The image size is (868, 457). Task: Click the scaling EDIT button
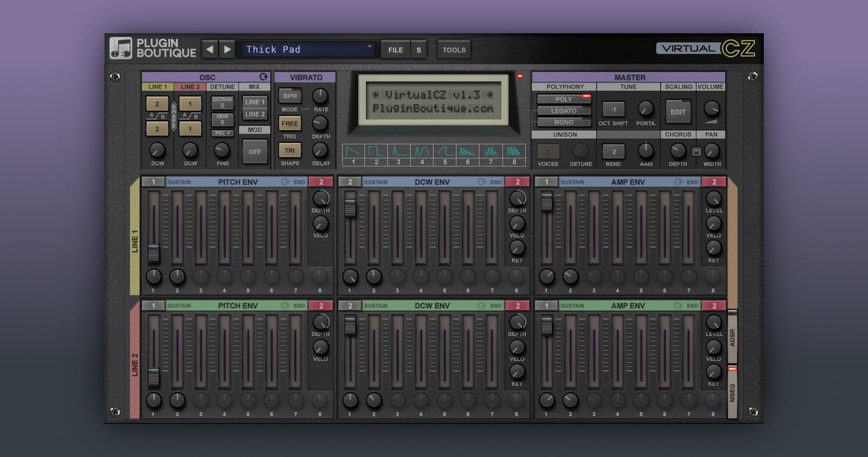click(678, 112)
